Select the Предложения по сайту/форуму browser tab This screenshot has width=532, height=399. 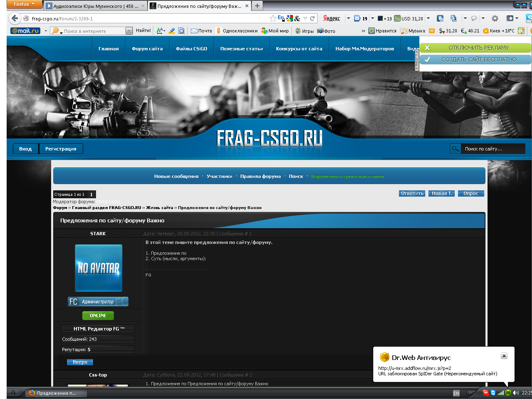[x=199, y=6]
